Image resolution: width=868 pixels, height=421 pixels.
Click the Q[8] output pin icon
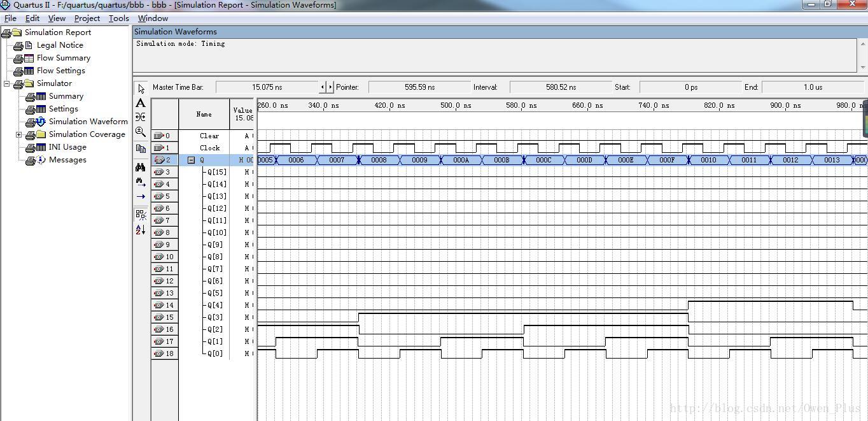(159, 257)
